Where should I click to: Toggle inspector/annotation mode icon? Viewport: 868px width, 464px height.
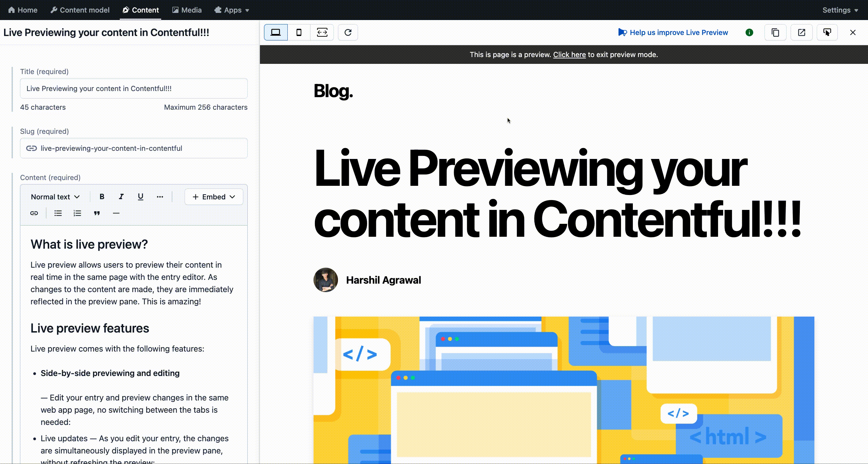(828, 32)
